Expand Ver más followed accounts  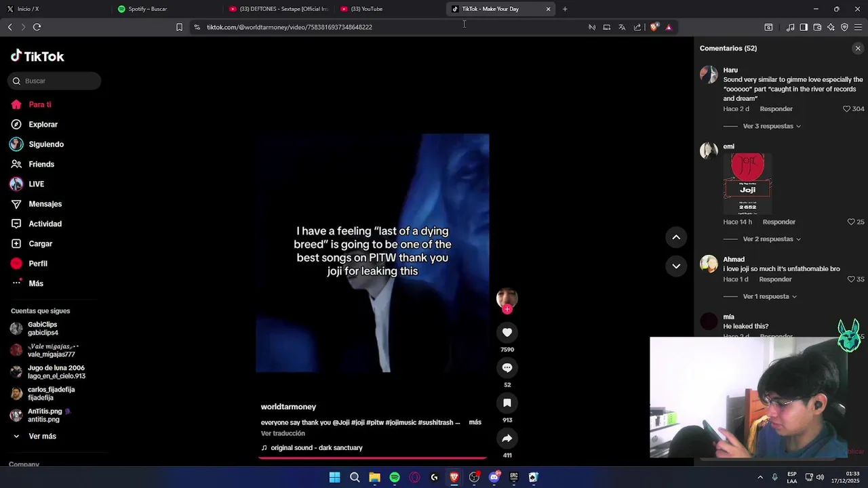42,436
